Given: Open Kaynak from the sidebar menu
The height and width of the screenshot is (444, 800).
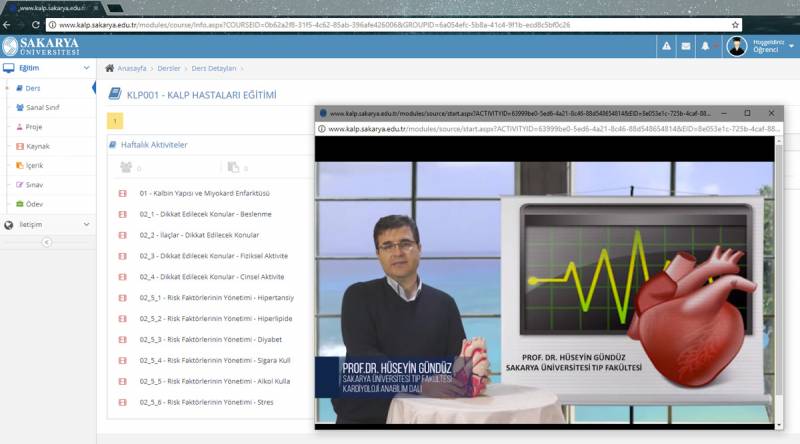Looking at the screenshot, I should (x=37, y=146).
